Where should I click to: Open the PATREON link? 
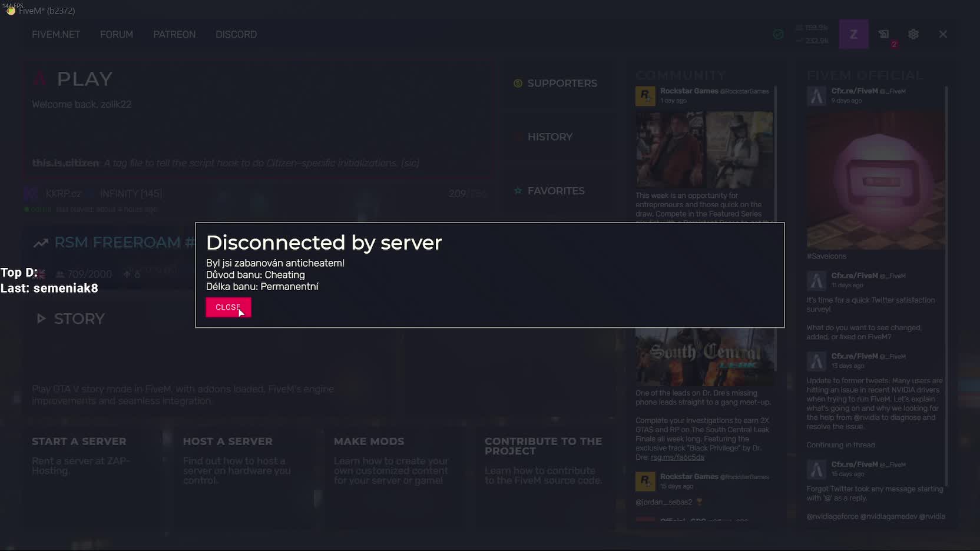[x=174, y=34]
